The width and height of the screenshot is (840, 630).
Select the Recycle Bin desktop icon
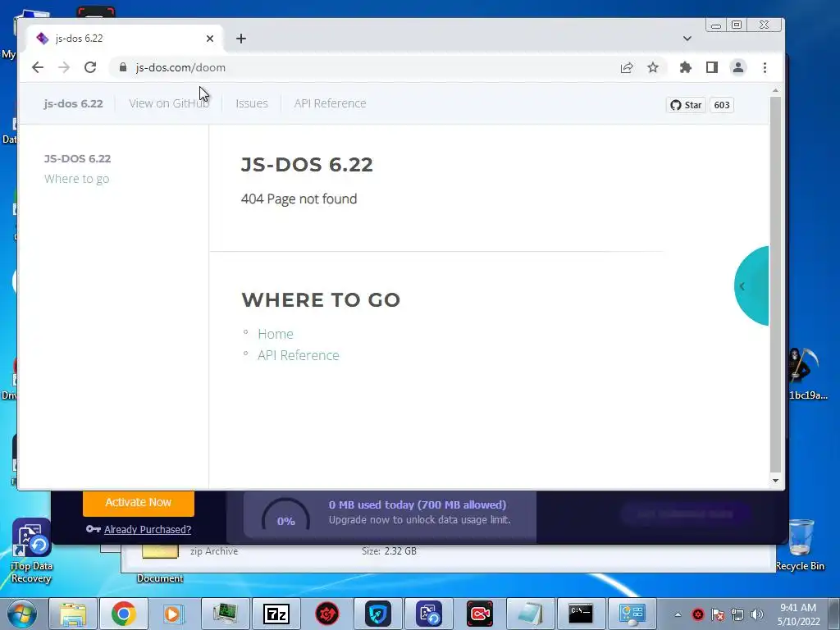pyautogui.click(x=800, y=545)
